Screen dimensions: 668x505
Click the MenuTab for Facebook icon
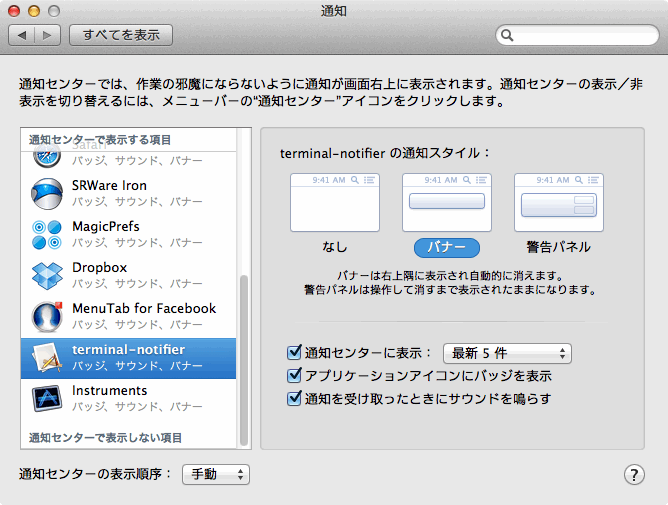pyautogui.click(x=47, y=317)
